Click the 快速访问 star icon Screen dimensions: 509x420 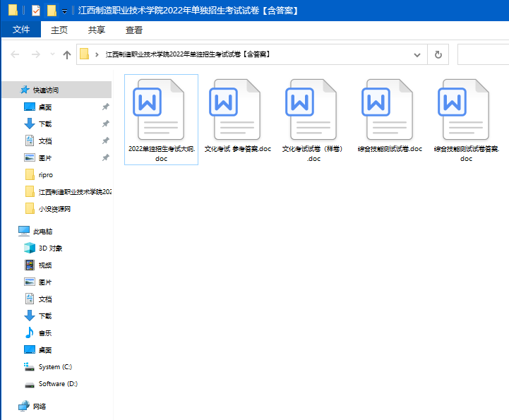point(25,90)
